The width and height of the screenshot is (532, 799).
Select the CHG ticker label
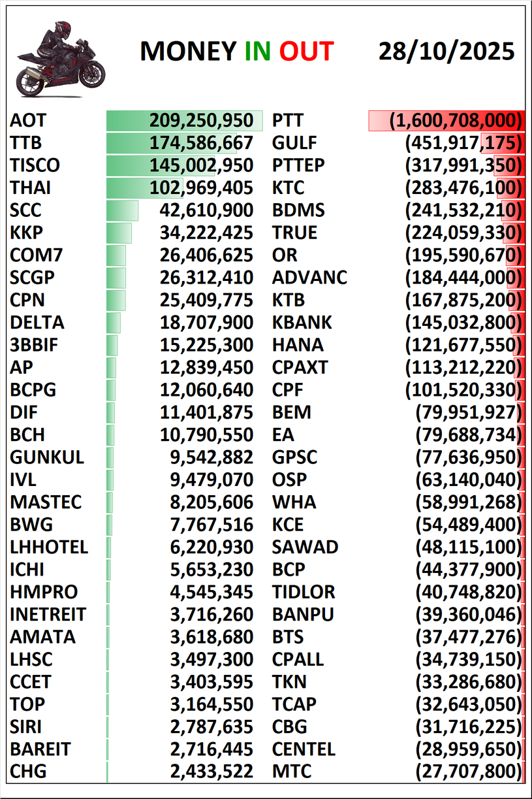coord(28,772)
